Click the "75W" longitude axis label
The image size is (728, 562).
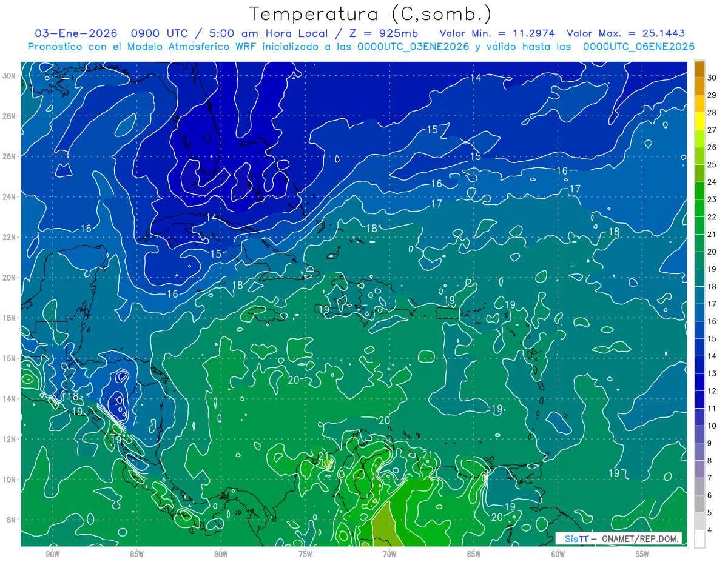pyautogui.click(x=305, y=554)
